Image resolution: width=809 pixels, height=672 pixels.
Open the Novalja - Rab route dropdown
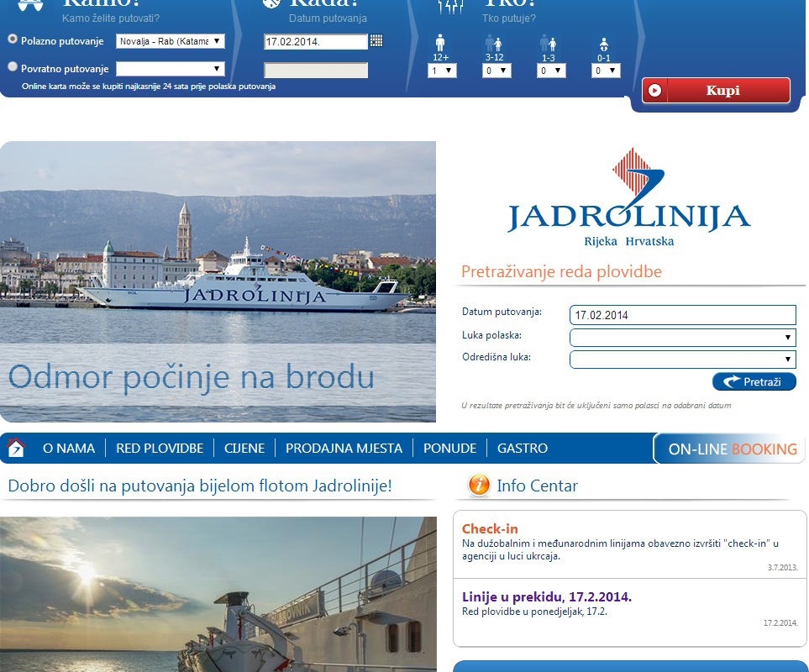click(x=170, y=41)
